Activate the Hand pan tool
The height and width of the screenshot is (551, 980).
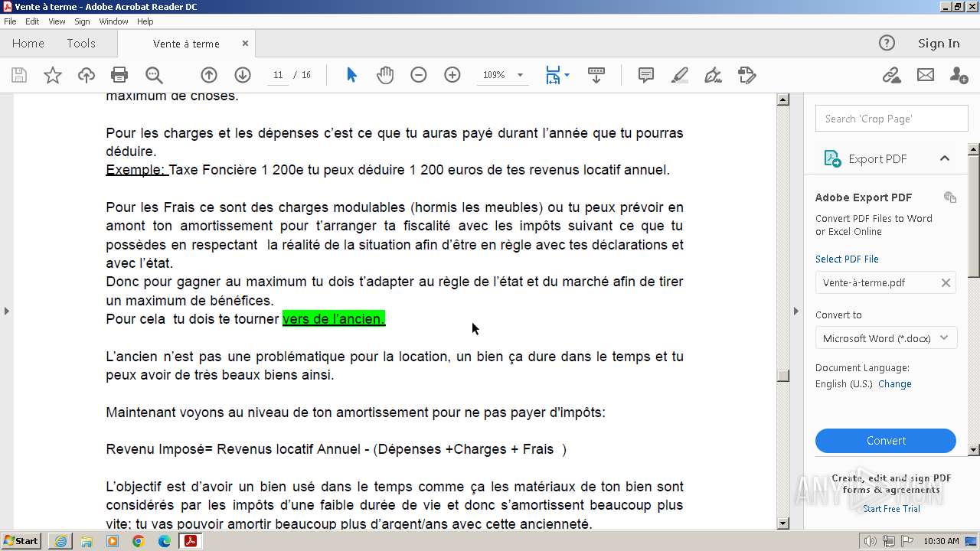[x=385, y=75]
